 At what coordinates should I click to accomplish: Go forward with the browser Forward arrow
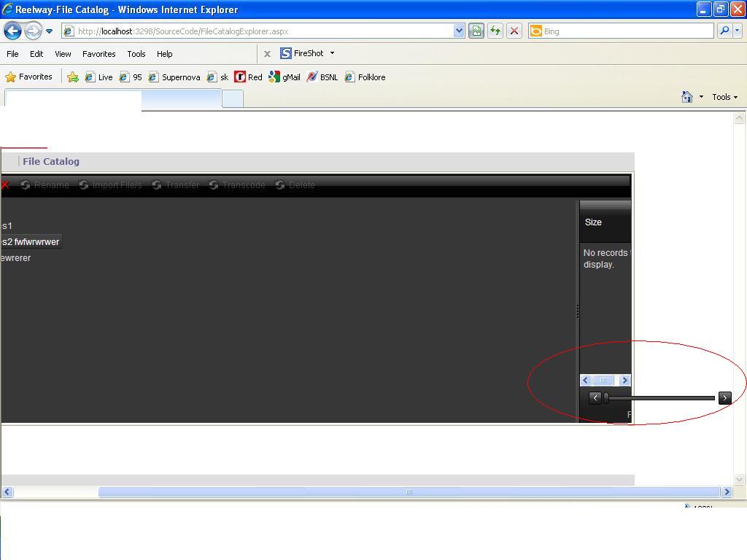point(32,31)
